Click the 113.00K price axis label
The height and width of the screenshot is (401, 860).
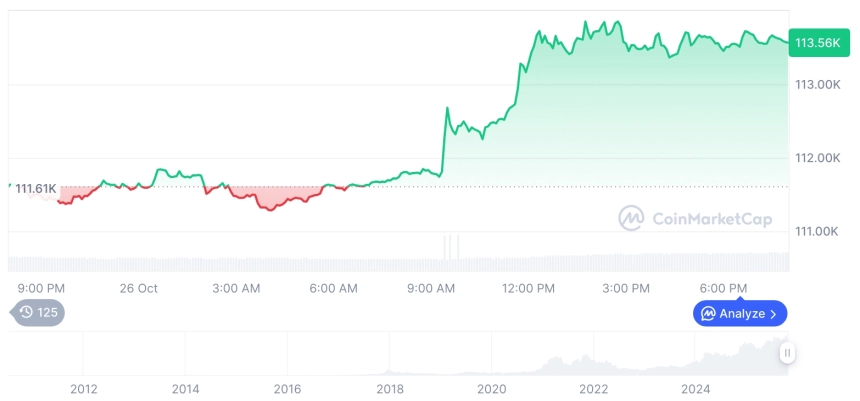(816, 85)
